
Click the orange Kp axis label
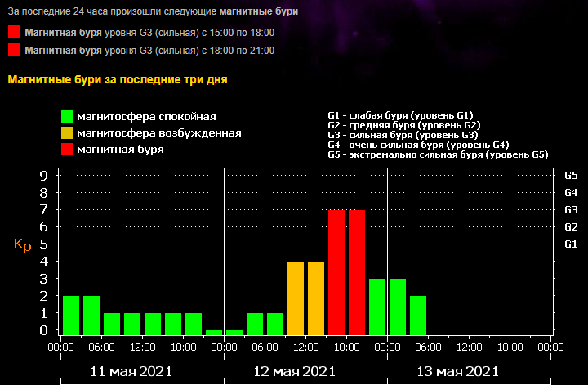click(23, 245)
